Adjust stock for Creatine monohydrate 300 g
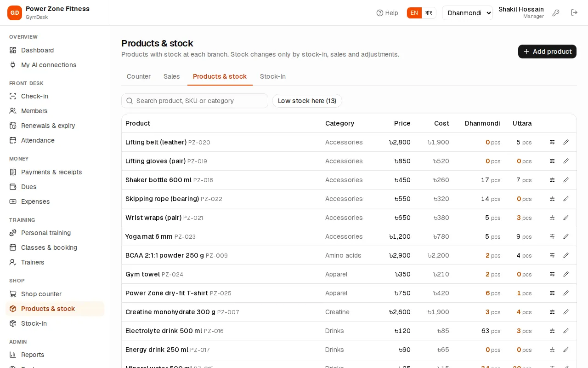This screenshot has height=368, width=588. (552, 312)
